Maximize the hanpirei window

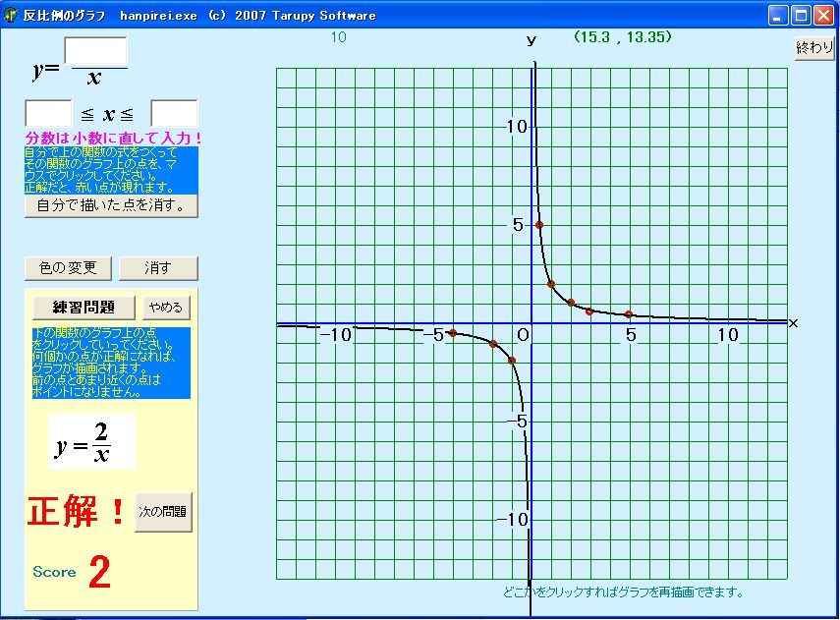tap(801, 15)
